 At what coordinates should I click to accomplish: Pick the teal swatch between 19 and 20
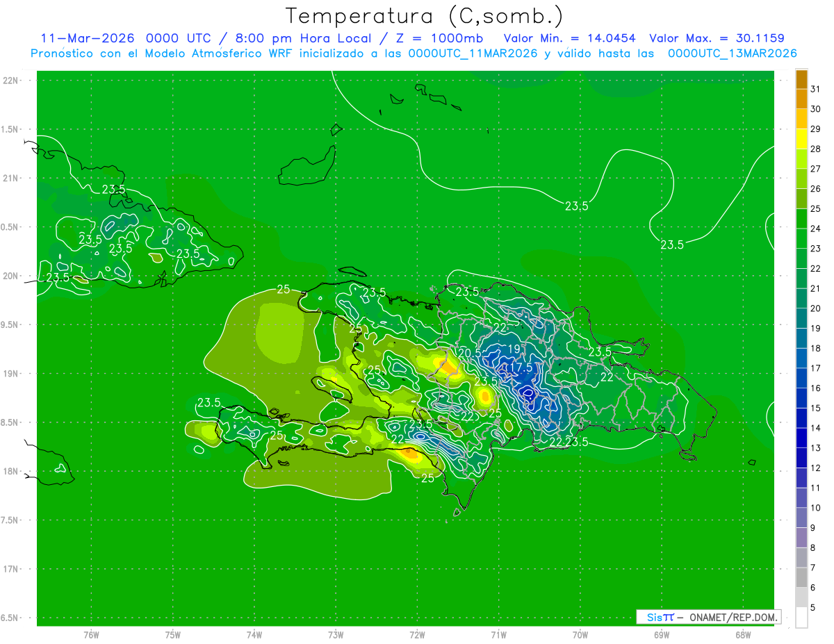[x=801, y=319]
